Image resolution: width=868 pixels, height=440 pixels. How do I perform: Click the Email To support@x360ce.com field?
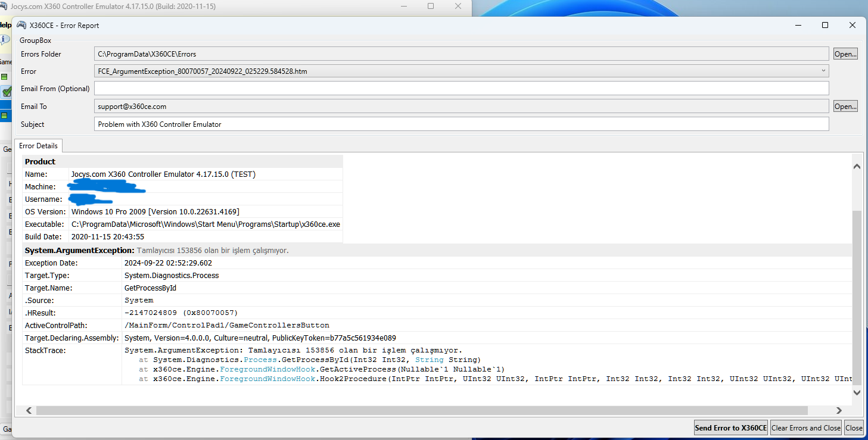(462, 106)
